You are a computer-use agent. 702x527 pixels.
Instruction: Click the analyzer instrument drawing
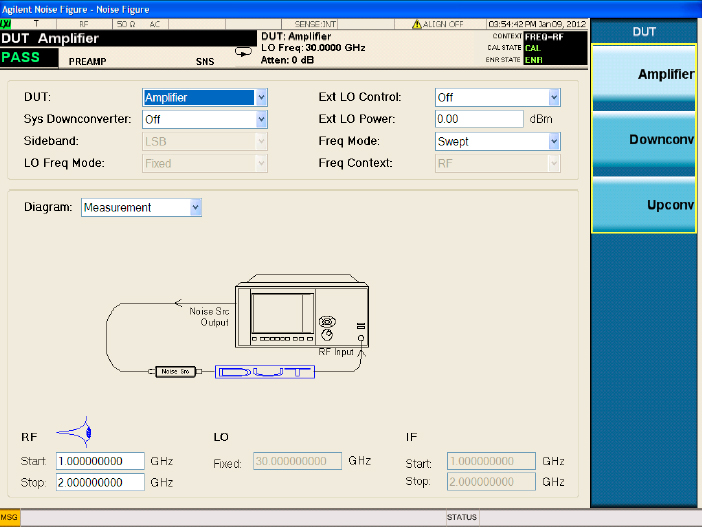click(x=302, y=311)
